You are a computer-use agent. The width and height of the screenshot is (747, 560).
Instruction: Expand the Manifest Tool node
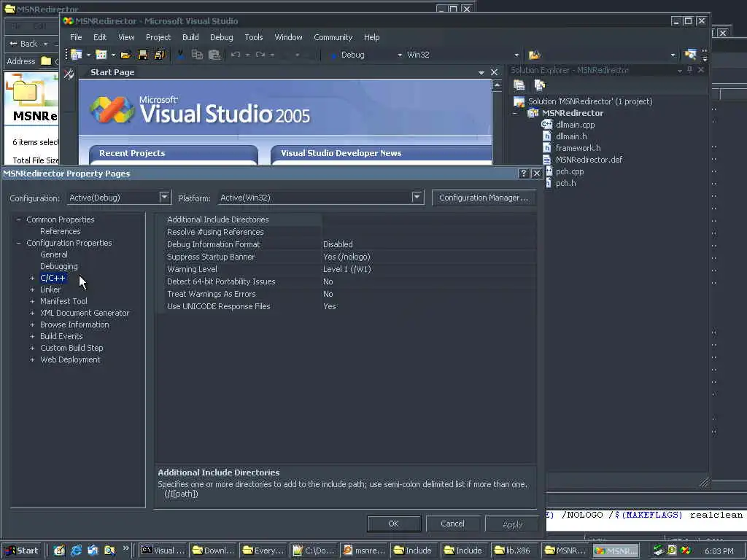click(32, 301)
